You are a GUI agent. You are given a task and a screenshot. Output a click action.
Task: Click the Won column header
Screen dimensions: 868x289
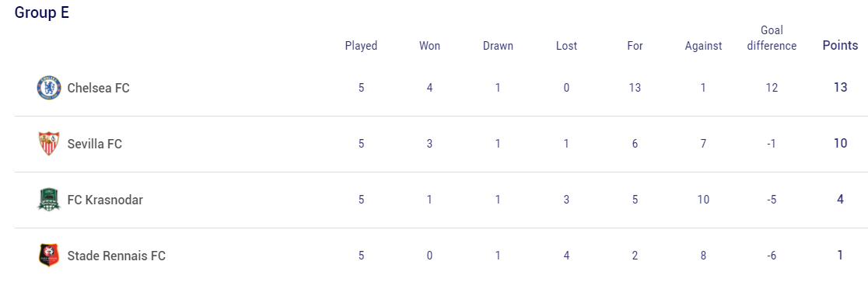click(x=429, y=46)
